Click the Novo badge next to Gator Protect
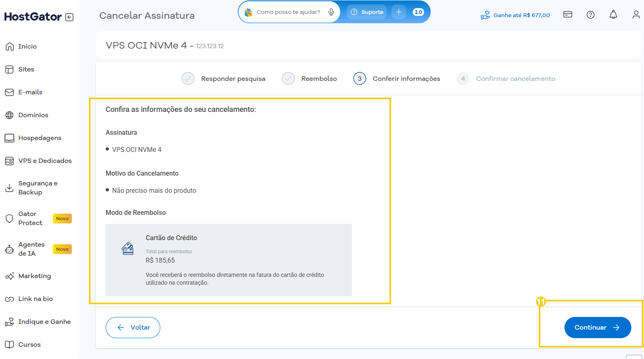 click(62, 219)
